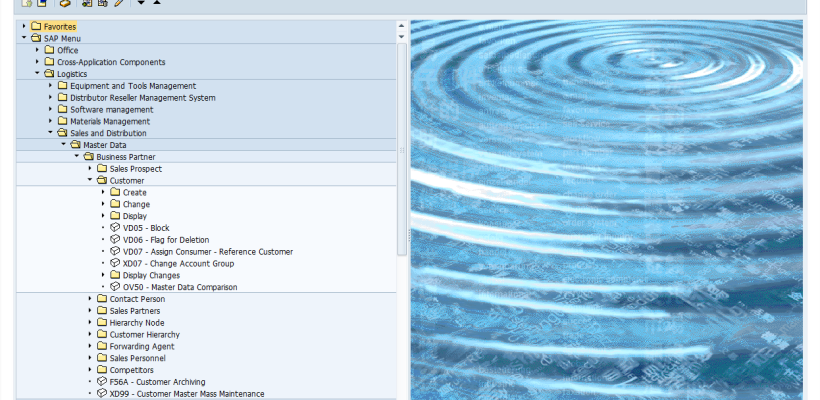Click the VD07 transaction cube icon
The width and height of the screenshot is (820, 400).
tap(115, 252)
